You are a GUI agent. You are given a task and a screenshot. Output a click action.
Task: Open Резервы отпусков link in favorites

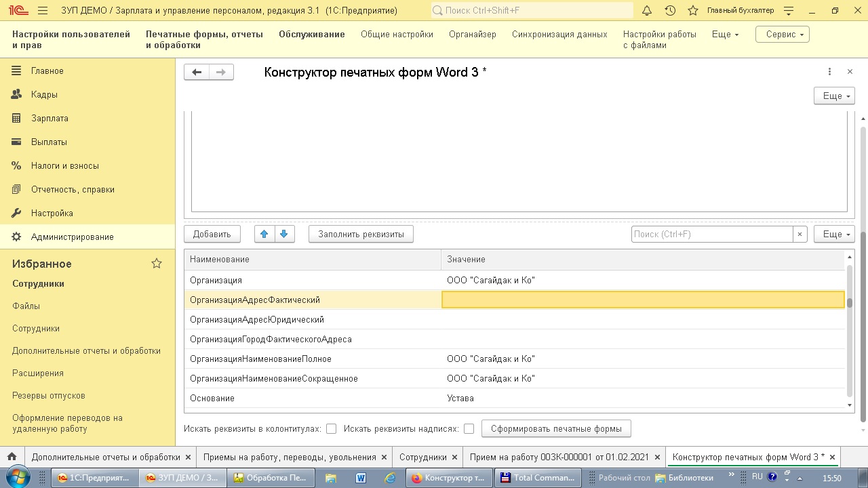(49, 395)
